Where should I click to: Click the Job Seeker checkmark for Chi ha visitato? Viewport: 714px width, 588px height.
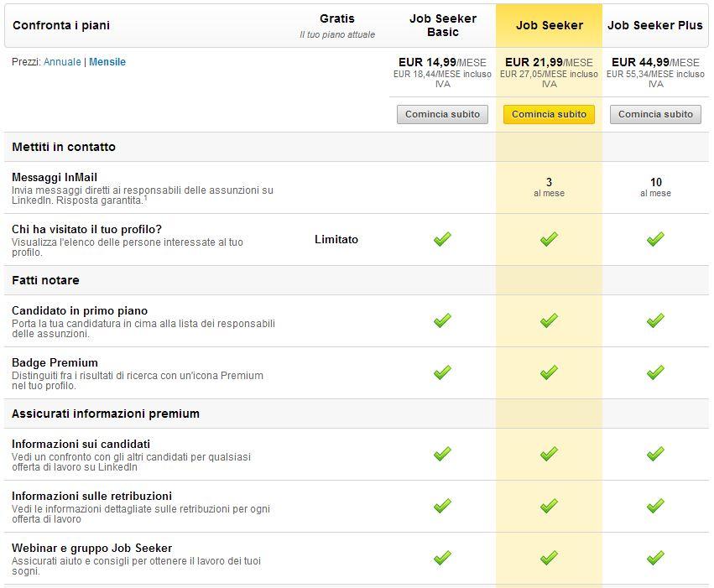click(549, 239)
